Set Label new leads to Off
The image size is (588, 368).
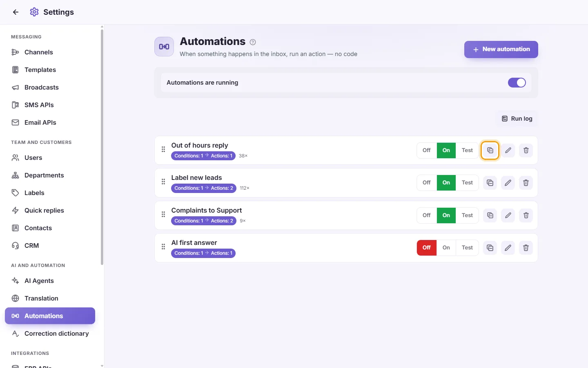tap(427, 183)
